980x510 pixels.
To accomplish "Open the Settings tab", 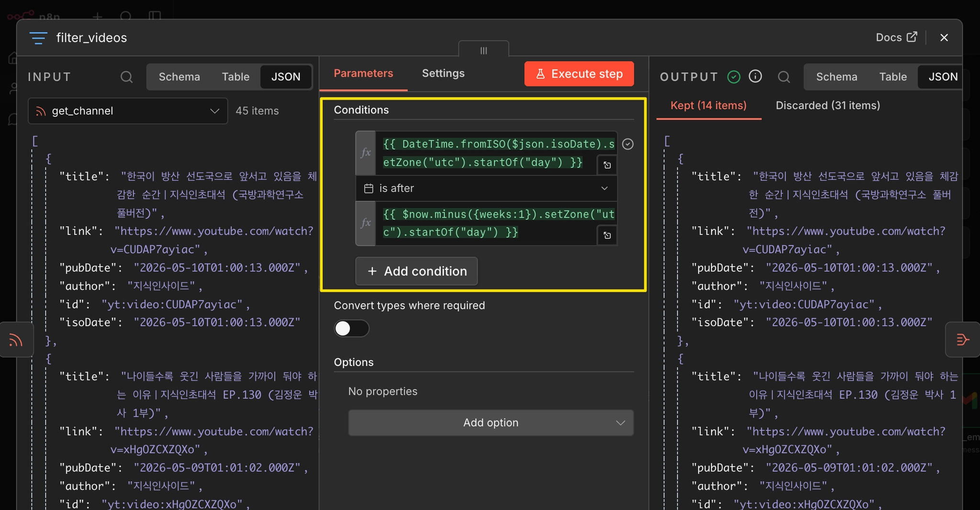I will [x=443, y=73].
